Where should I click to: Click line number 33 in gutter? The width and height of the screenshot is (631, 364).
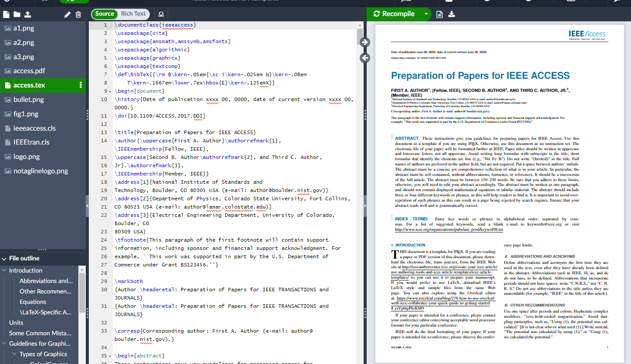[104, 331]
